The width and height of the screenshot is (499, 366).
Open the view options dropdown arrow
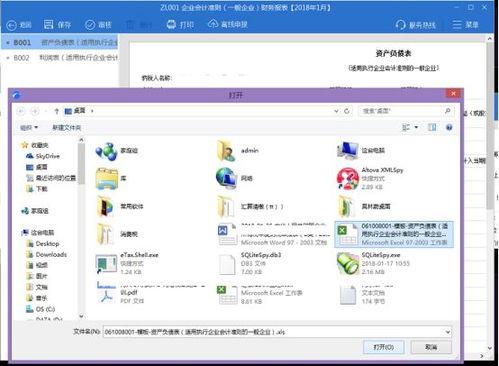coord(416,127)
